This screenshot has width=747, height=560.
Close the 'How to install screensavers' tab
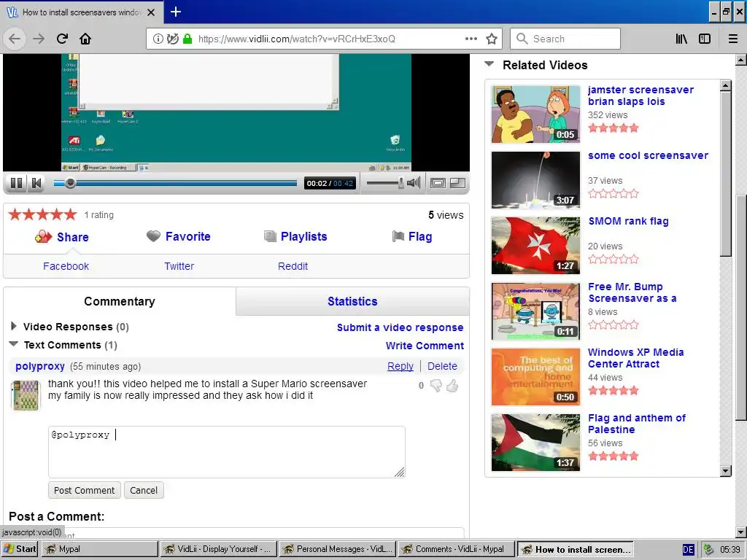[151, 12]
